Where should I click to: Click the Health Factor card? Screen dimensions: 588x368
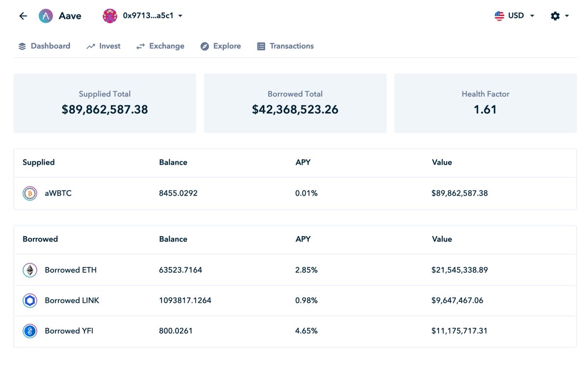point(486,103)
